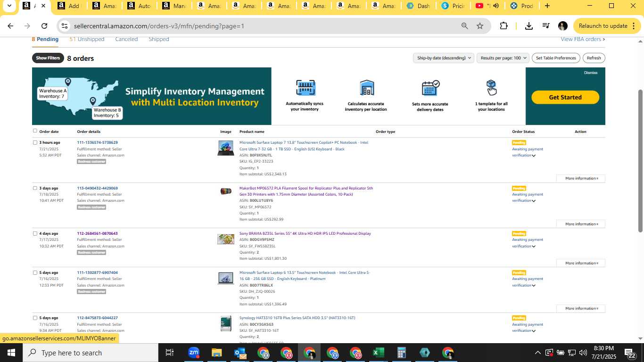Select checkbox for order 112-8475873-6044227

click(x=35, y=318)
